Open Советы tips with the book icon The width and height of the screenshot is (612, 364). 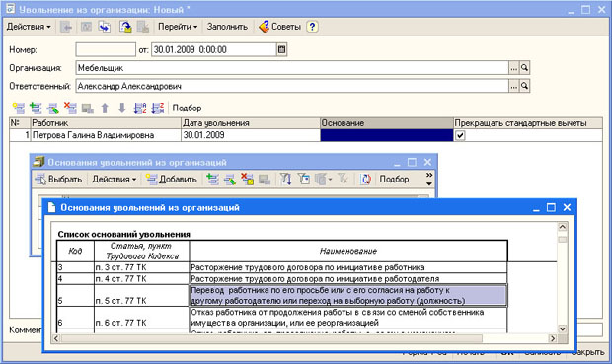tap(280, 27)
